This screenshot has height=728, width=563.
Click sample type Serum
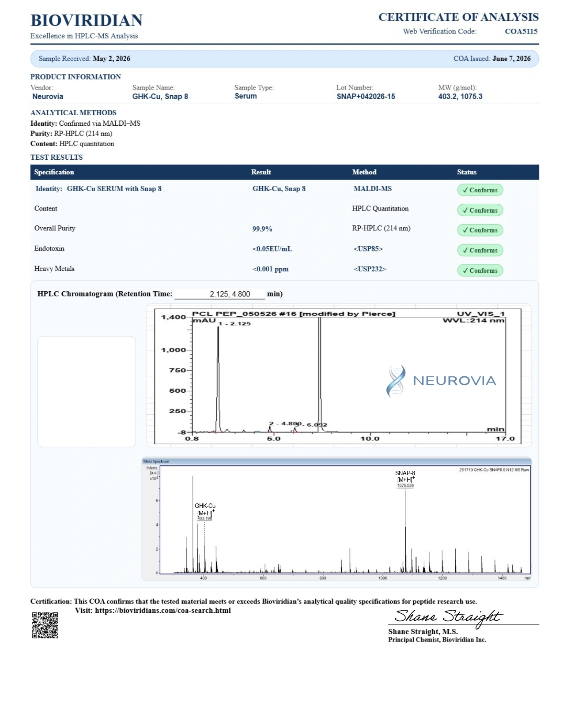[x=246, y=96]
